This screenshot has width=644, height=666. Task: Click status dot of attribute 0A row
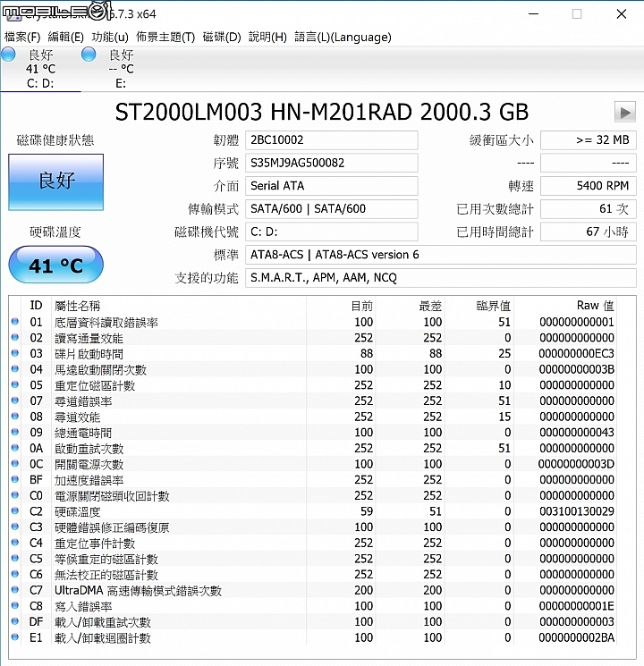pyautogui.click(x=15, y=448)
